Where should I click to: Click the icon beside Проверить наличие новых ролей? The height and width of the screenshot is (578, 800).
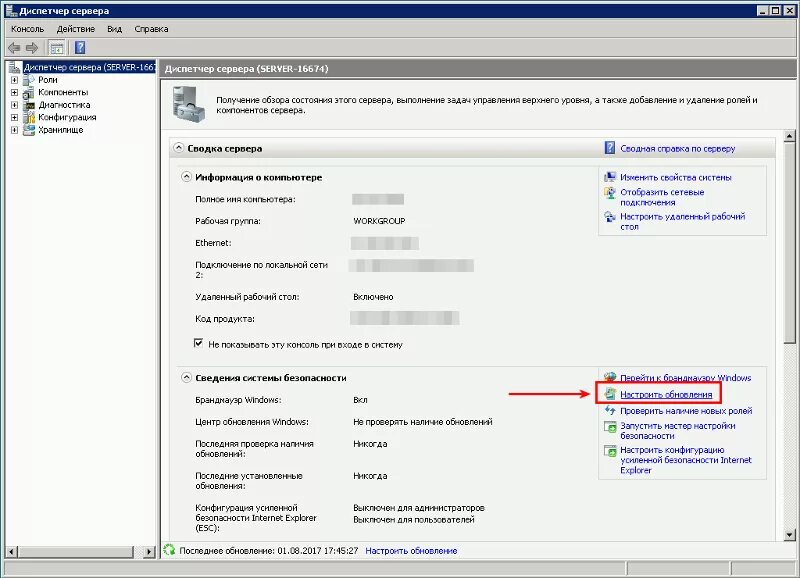(x=610, y=410)
